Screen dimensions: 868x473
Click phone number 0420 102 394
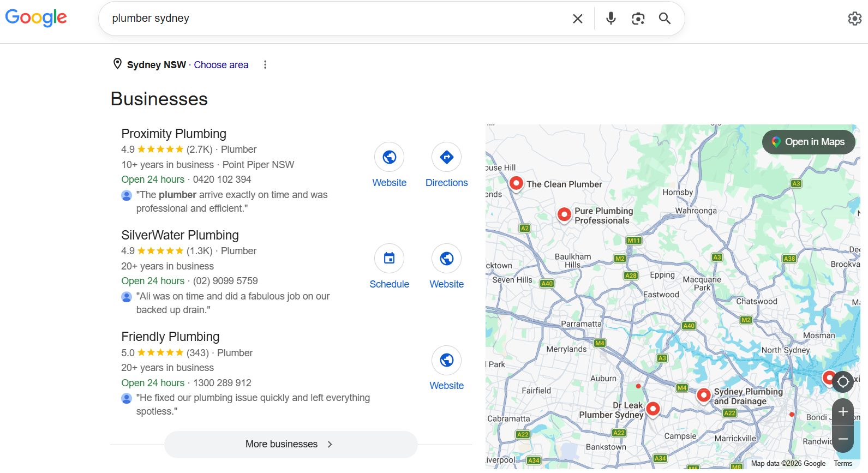222,179
